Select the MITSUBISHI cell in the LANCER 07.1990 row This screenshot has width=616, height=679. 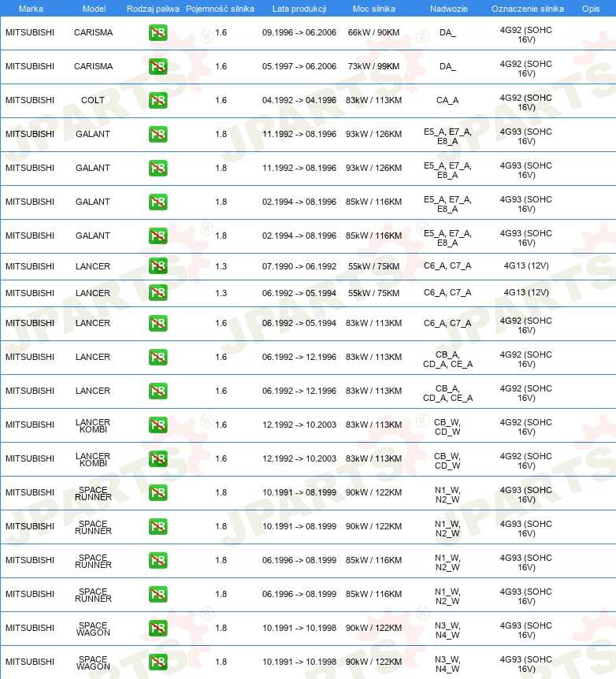[30, 266]
